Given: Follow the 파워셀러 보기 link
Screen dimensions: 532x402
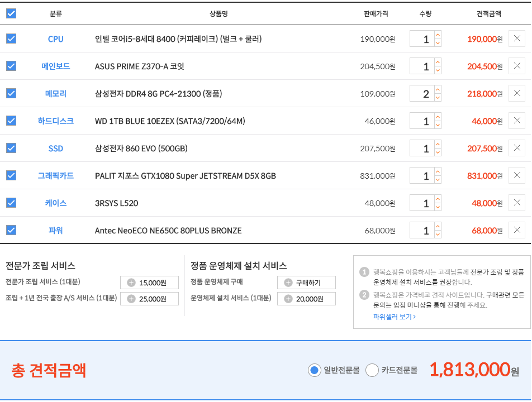Looking at the screenshot, I should click(x=395, y=317).
